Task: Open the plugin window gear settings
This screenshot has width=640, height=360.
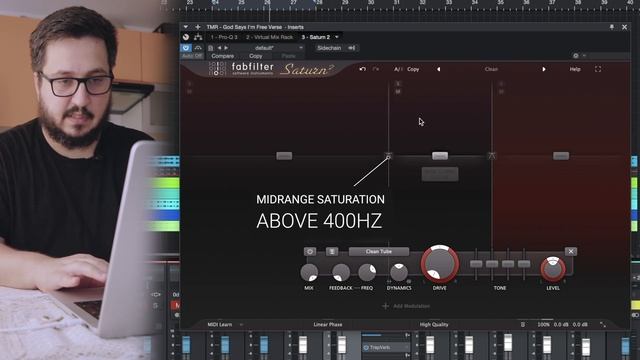Action: click(x=576, y=56)
